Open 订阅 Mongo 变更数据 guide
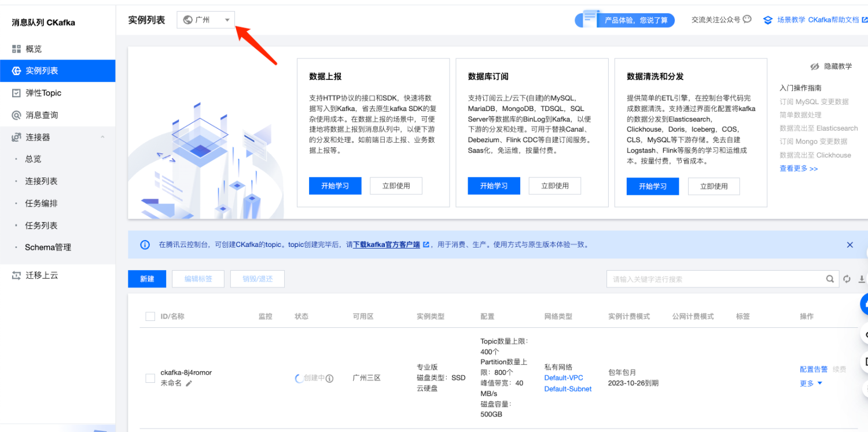This screenshot has height=432, width=868. click(813, 142)
